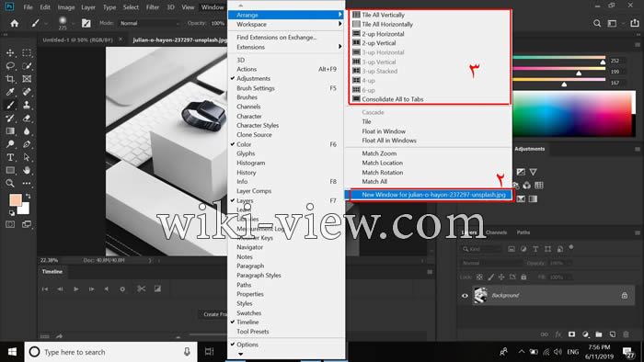Switch to the Channels tab
644x362 pixels.
tap(496, 232)
